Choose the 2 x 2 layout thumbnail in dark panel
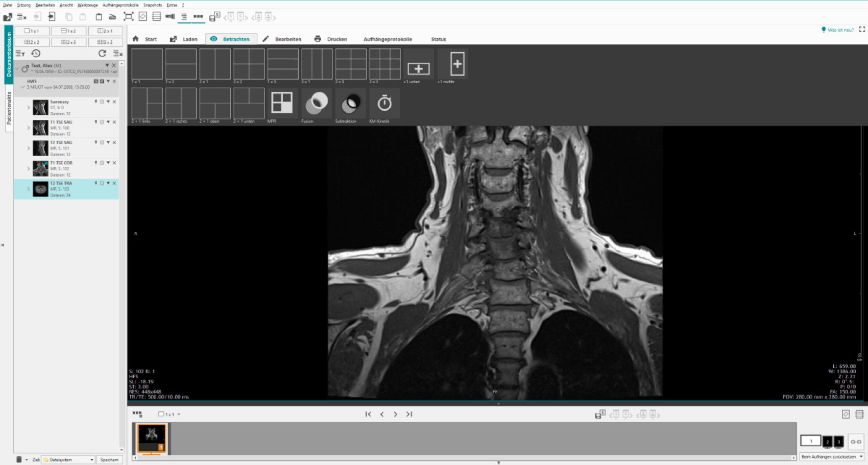868x465 pixels. [x=249, y=64]
